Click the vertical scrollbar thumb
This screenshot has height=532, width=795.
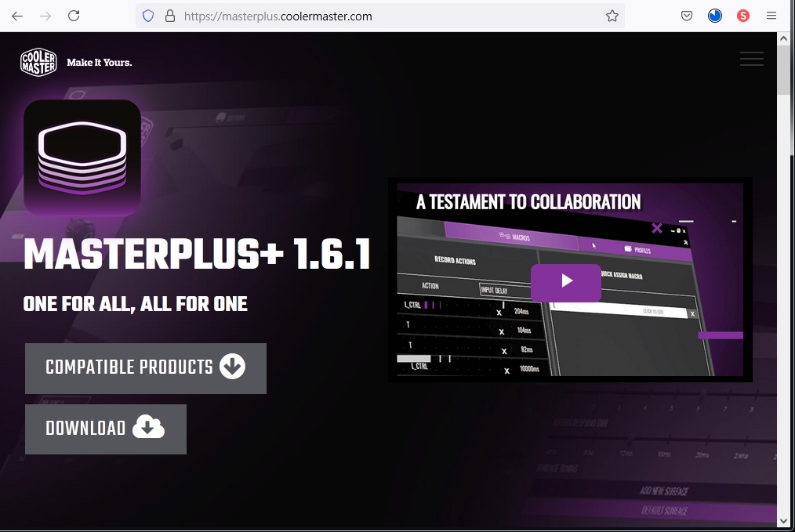pyautogui.click(x=783, y=69)
